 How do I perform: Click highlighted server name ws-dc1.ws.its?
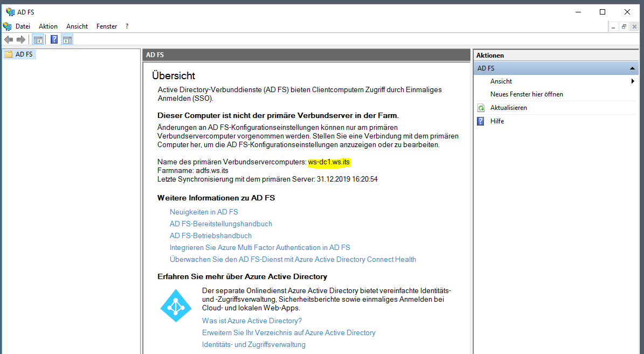pos(329,162)
